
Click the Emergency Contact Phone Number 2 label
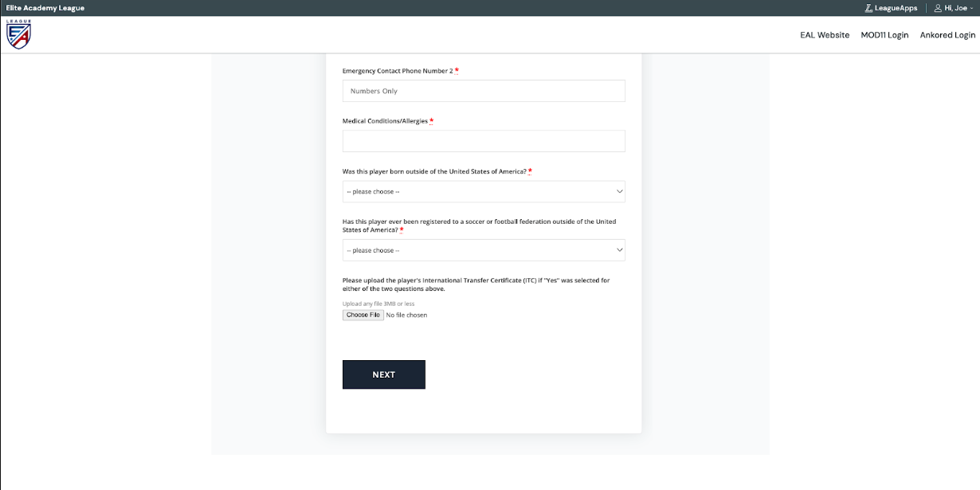(x=398, y=71)
